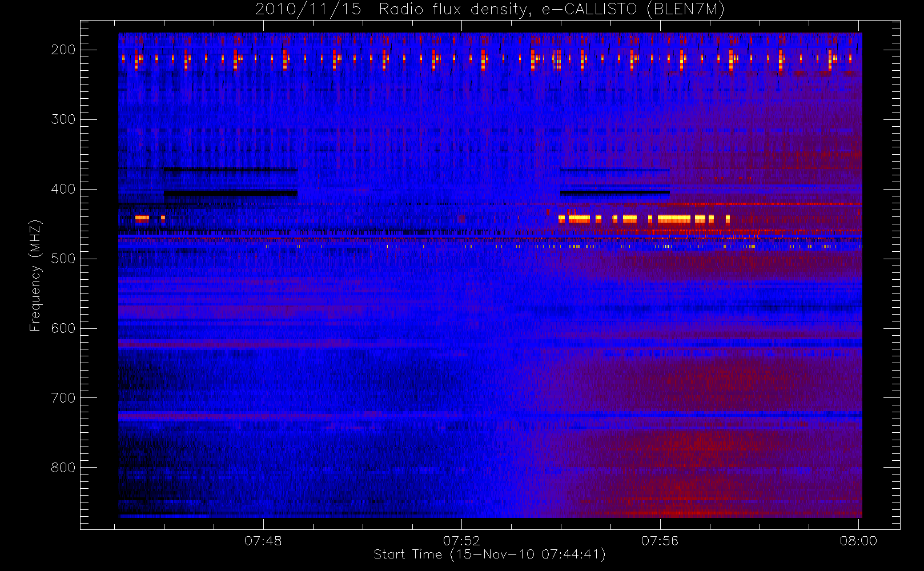Click the 800 frequency tick label
The image size is (924, 571).
pos(63,468)
